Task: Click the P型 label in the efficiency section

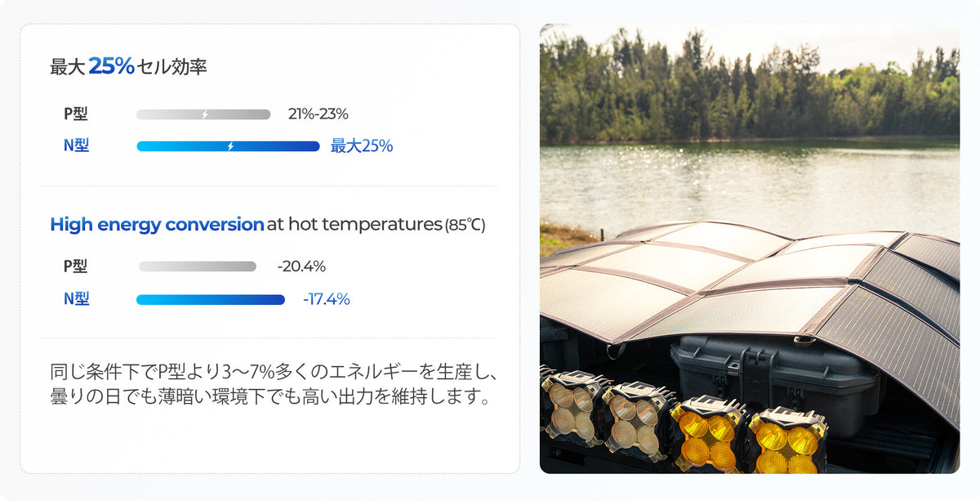Action: click(75, 114)
